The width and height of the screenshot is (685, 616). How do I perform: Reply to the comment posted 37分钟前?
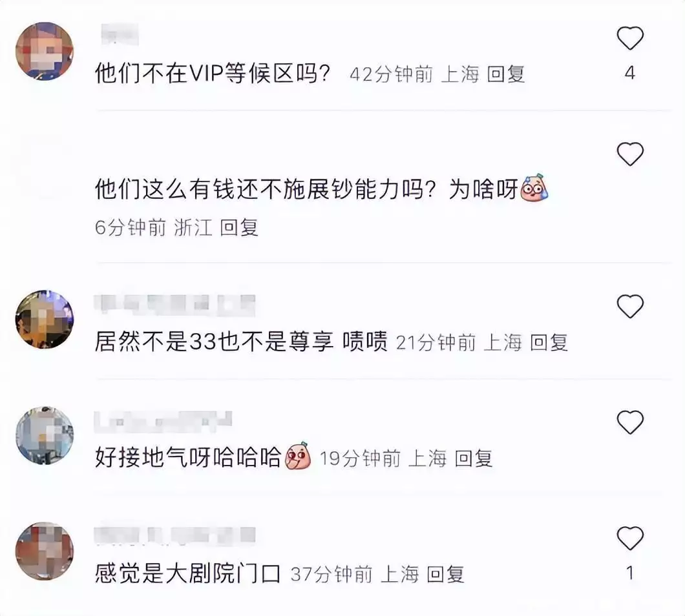click(x=445, y=574)
